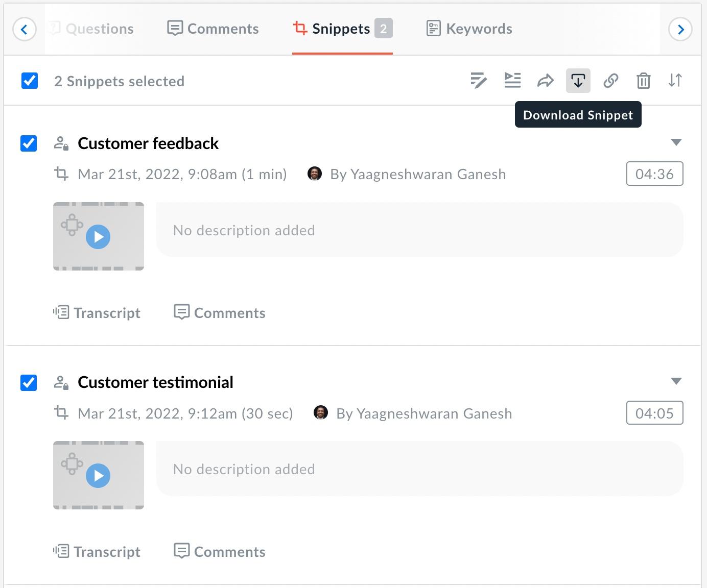Click the '2 Snippets selected' text
This screenshot has width=707, height=588.
point(119,81)
